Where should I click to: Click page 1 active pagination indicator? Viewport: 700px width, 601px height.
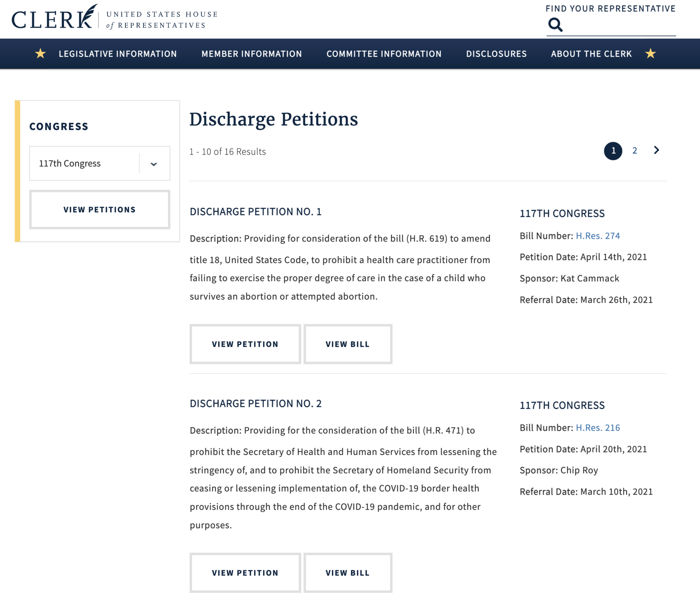pyautogui.click(x=613, y=151)
